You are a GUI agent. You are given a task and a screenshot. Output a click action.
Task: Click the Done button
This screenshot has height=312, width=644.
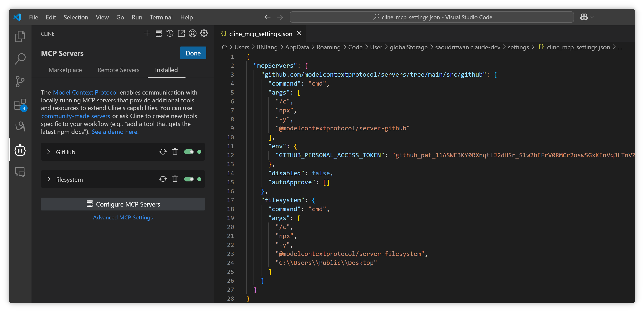[x=193, y=53]
